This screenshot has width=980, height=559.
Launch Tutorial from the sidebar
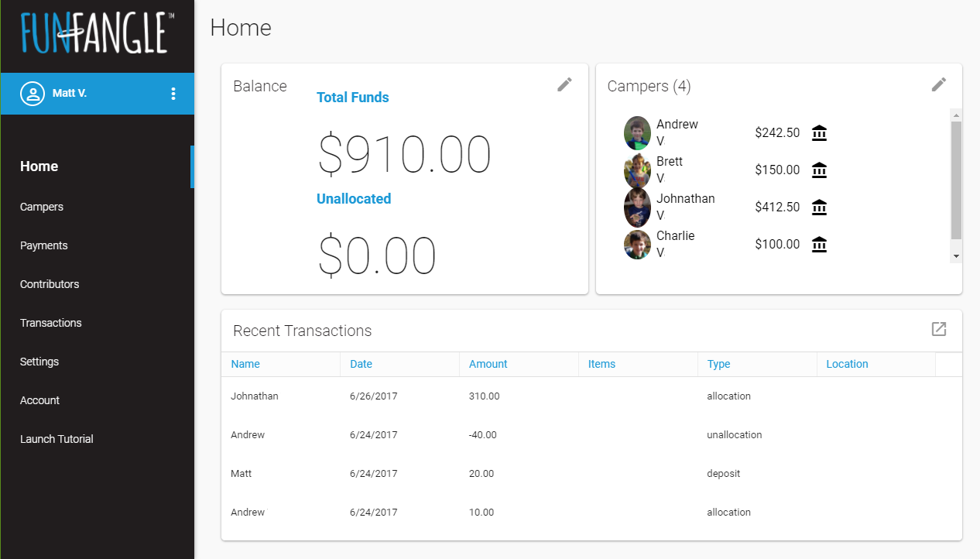[57, 439]
